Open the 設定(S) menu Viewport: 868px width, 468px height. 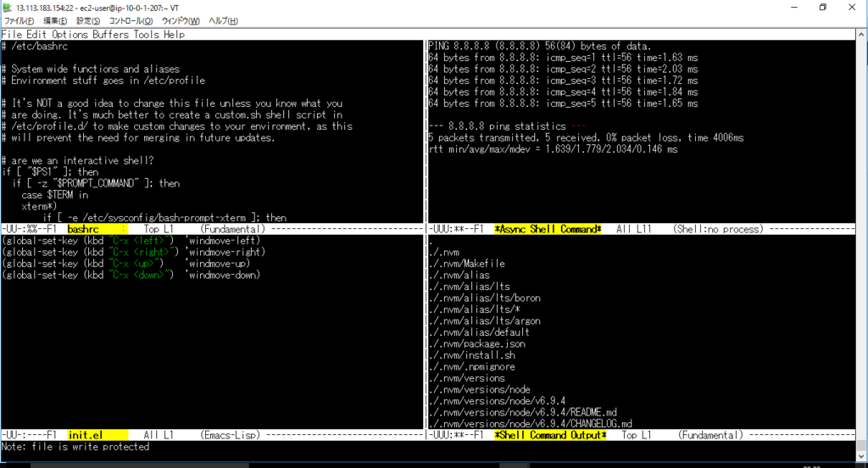[x=88, y=21]
